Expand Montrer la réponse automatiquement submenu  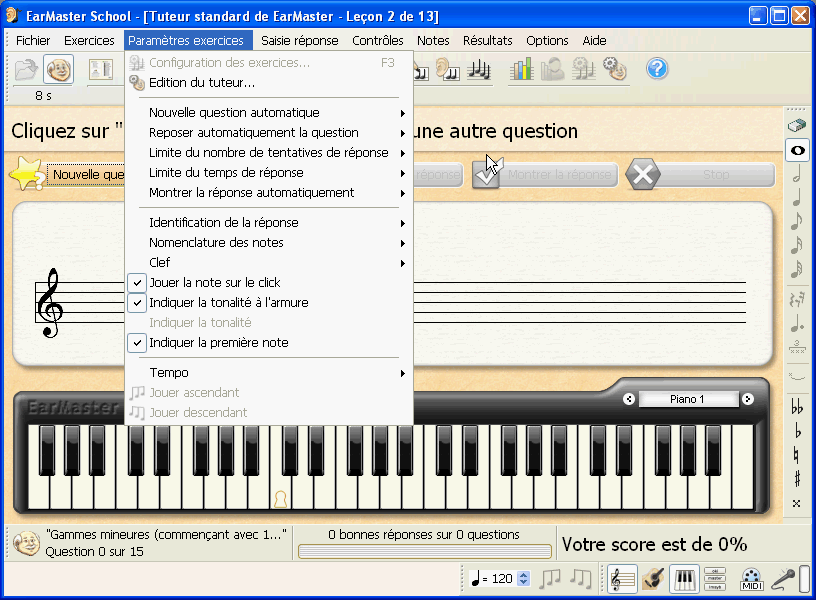[269, 193]
